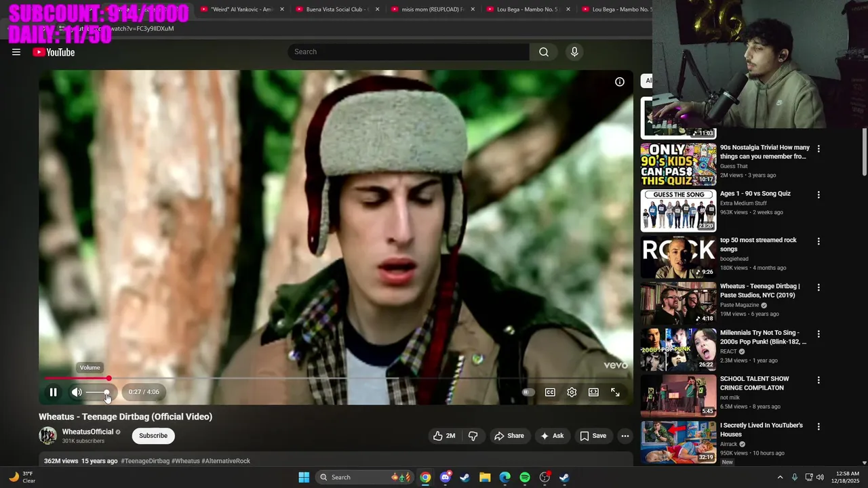
Task: Click the 0:27 / 4:06 time display
Action: click(144, 392)
